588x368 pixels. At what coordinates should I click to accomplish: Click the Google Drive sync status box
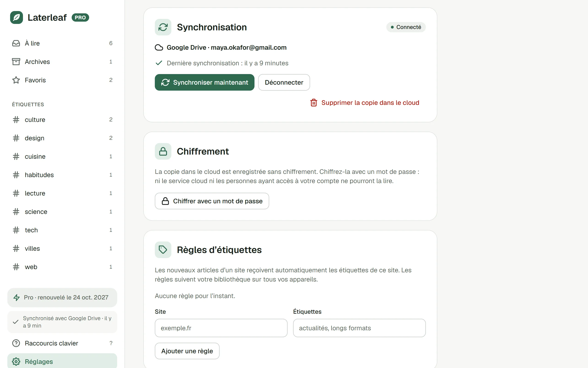pos(62,322)
